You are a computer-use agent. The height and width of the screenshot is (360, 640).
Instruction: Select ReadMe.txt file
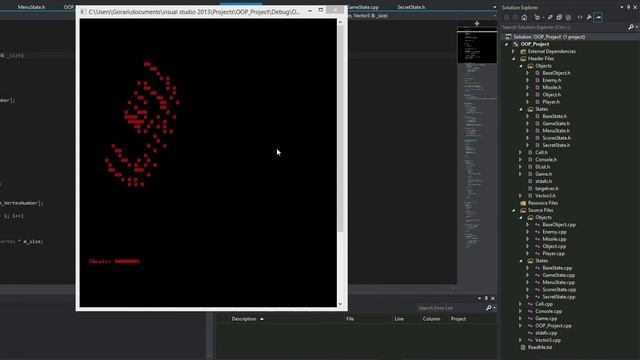540,347
